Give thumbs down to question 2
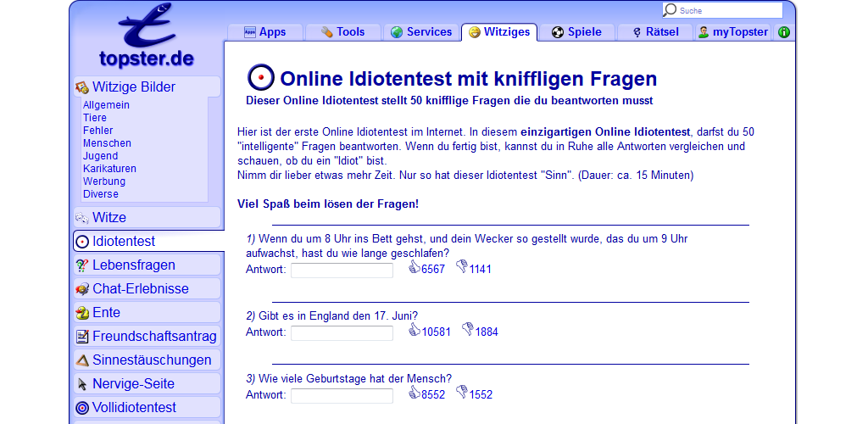The width and height of the screenshot is (868, 424). point(468,330)
